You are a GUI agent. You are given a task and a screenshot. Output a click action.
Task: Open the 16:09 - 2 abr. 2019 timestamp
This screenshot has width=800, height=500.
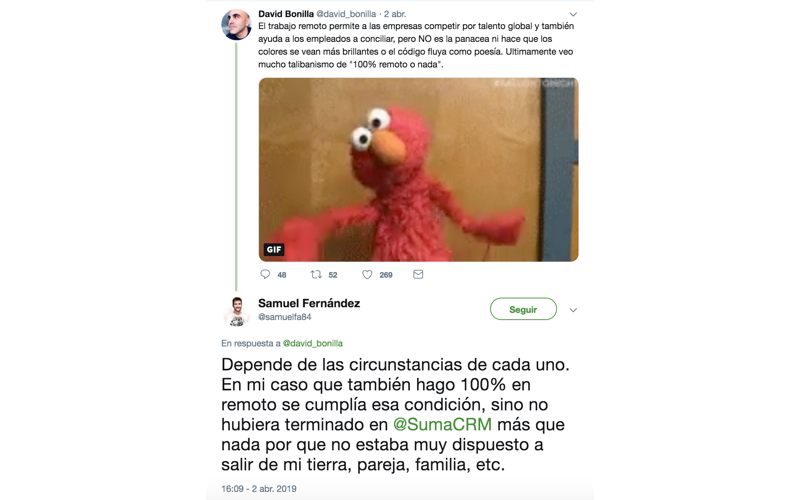pyautogui.click(x=259, y=489)
